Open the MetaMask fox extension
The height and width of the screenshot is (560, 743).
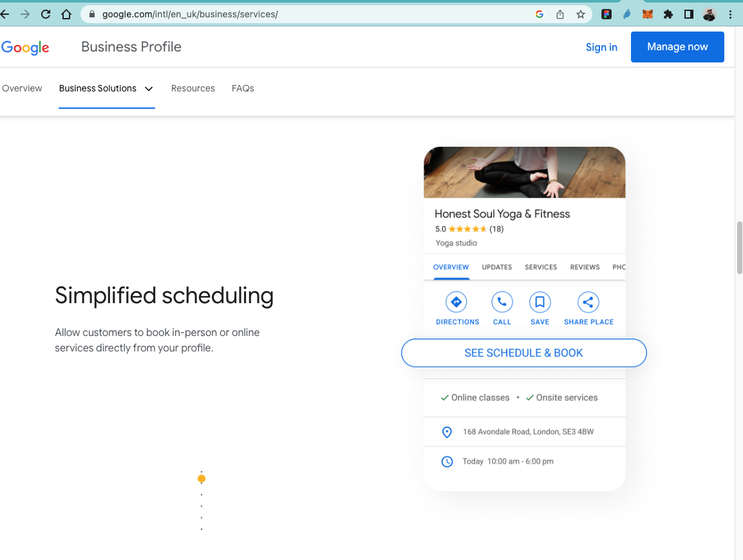[648, 14]
